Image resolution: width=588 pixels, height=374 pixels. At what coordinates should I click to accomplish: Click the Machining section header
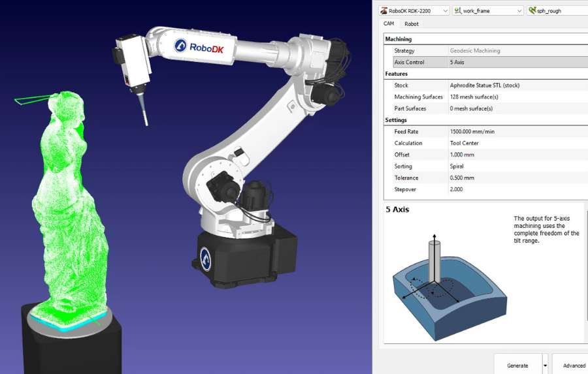point(399,39)
